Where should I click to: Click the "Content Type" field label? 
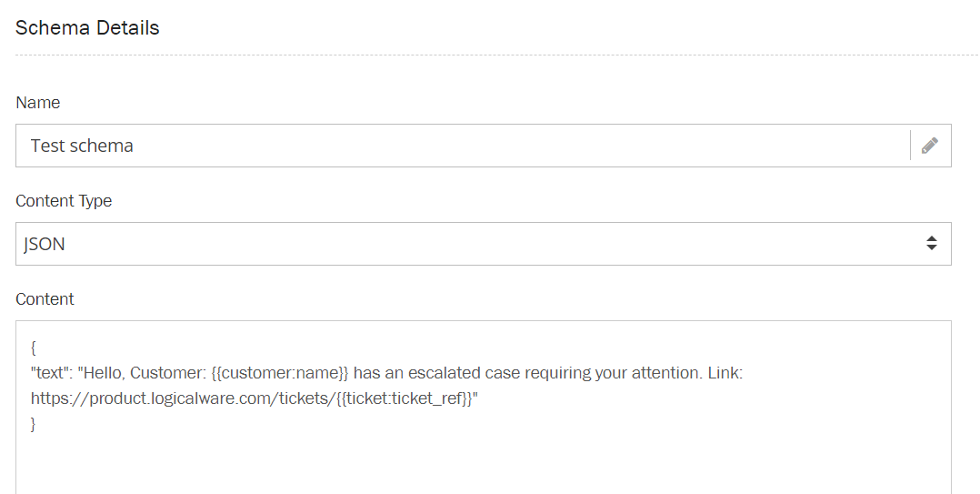(64, 201)
